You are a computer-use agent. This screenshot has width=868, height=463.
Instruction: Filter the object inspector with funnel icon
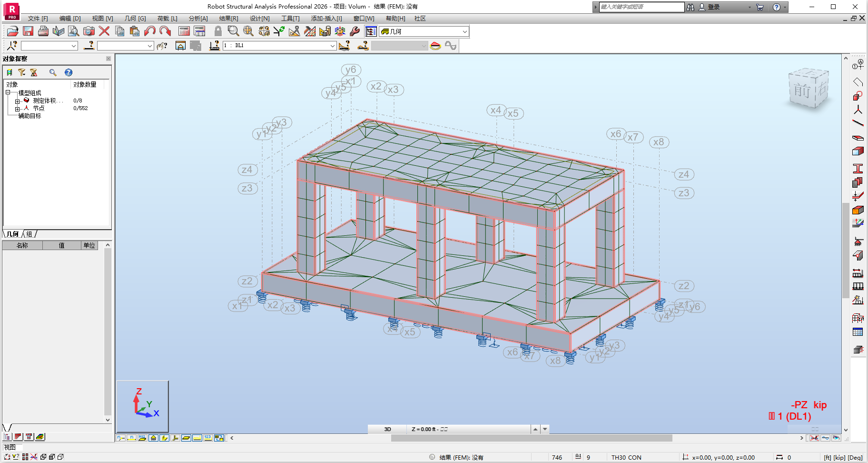22,72
